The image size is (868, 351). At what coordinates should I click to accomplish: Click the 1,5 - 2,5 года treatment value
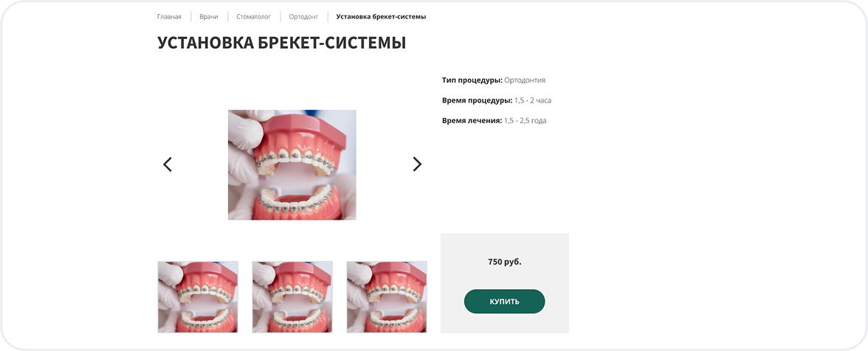(x=526, y=120)
